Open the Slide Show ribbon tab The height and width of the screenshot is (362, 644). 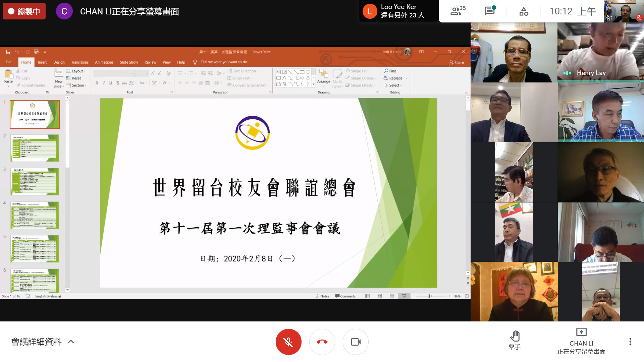(129, 62)
